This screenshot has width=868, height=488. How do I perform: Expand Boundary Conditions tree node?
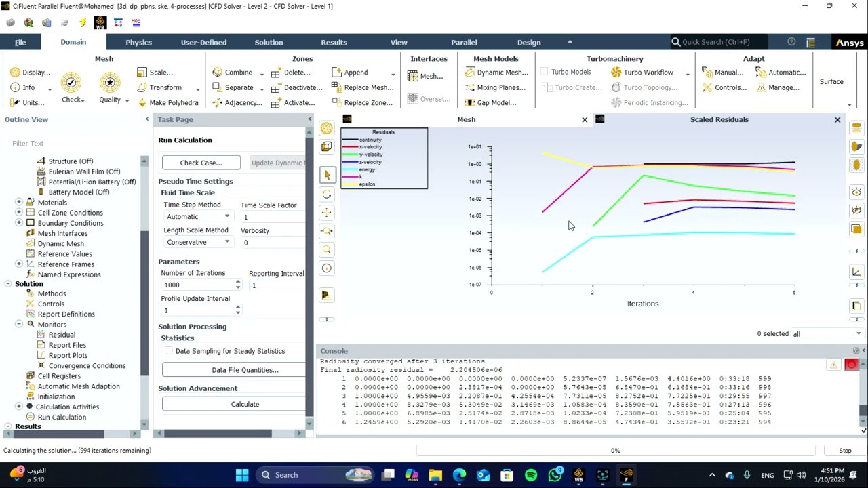coord(18,223)
